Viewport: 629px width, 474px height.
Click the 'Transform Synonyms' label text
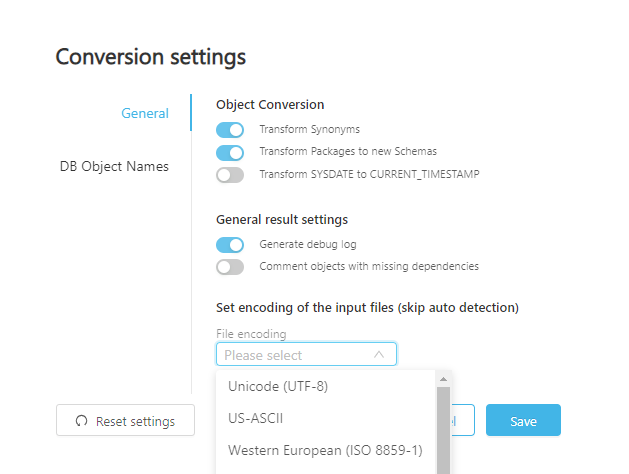pyautogui.click(x=309, y=130)
